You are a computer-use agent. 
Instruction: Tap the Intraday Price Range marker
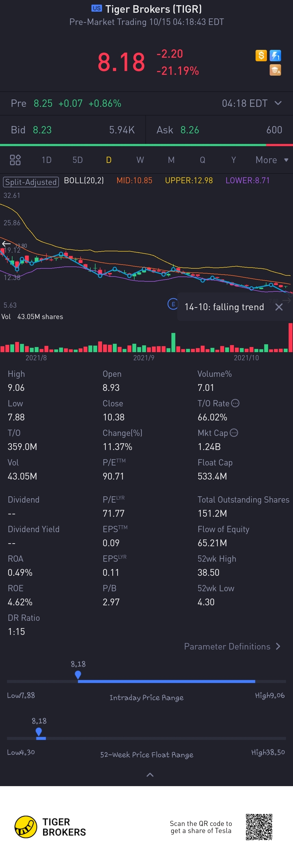tap(78, 675)
